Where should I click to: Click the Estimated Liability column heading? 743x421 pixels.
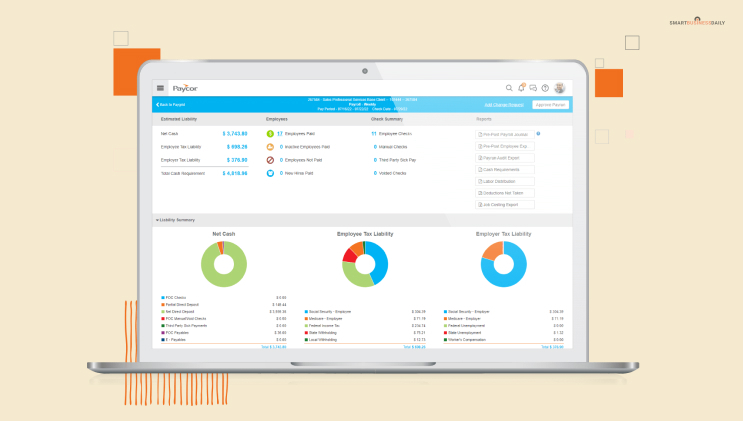[179, 119]
